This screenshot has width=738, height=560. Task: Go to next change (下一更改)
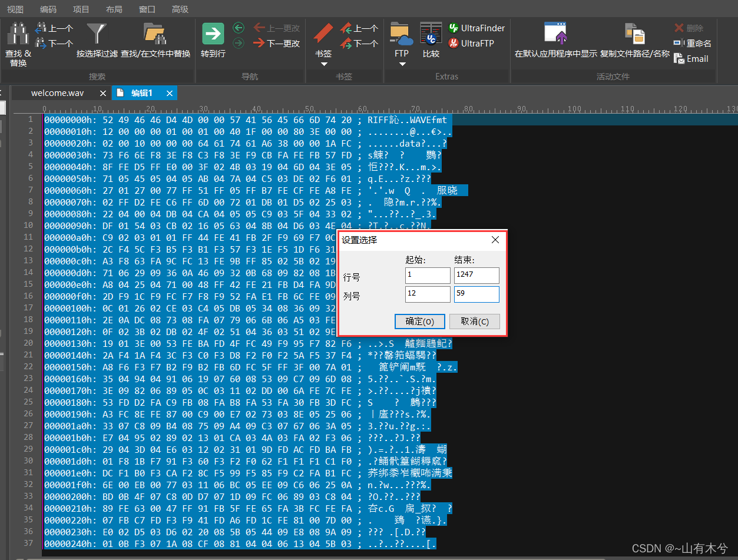pos(277,43)
